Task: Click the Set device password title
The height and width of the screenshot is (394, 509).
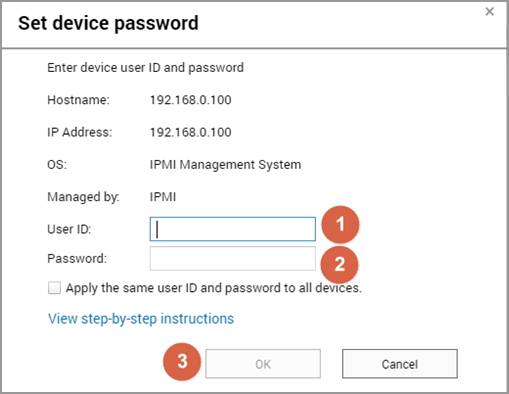Action: coord(108,23)
